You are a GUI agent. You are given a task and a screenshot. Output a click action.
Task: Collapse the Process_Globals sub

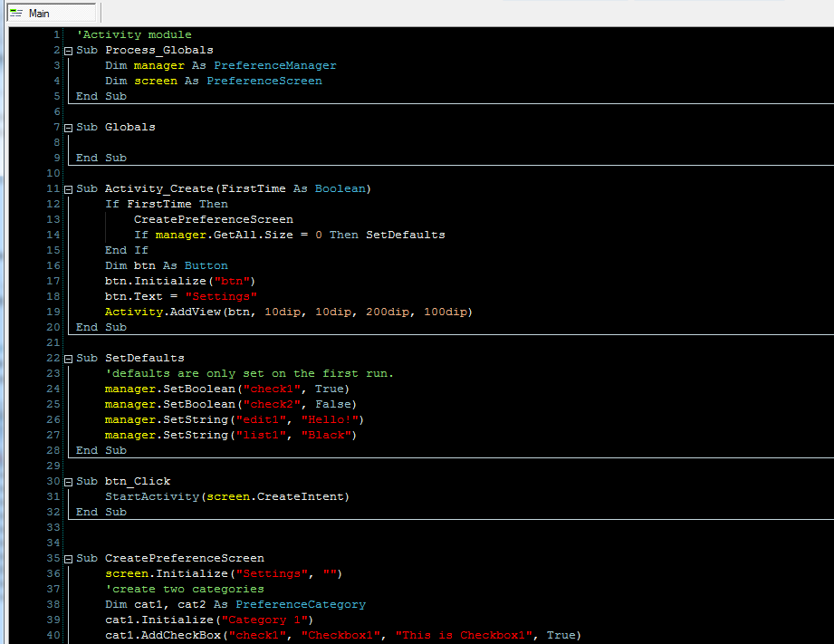(x=67, y=50)
